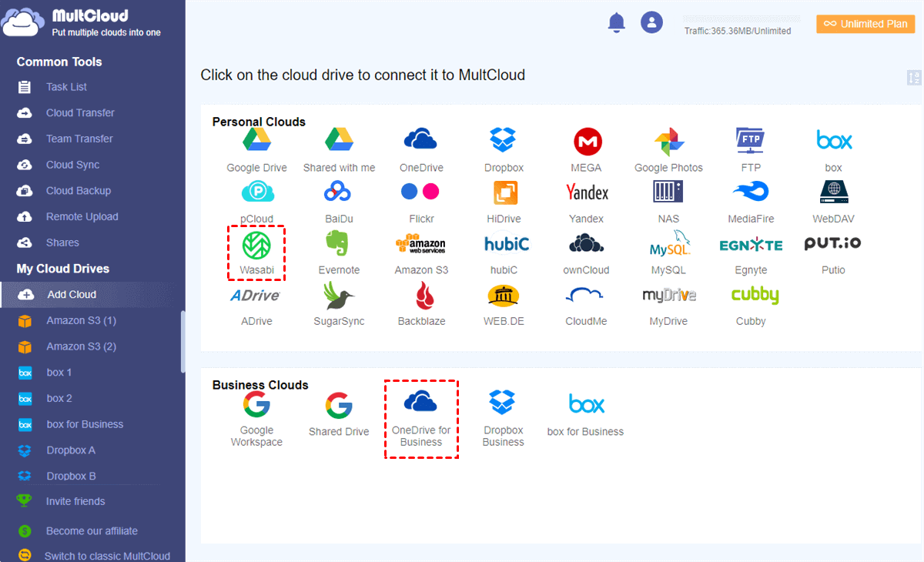This screenshot has width=924, height=562.
Task: Click the MultCloud logo
Action: click(x=81, y=22)
